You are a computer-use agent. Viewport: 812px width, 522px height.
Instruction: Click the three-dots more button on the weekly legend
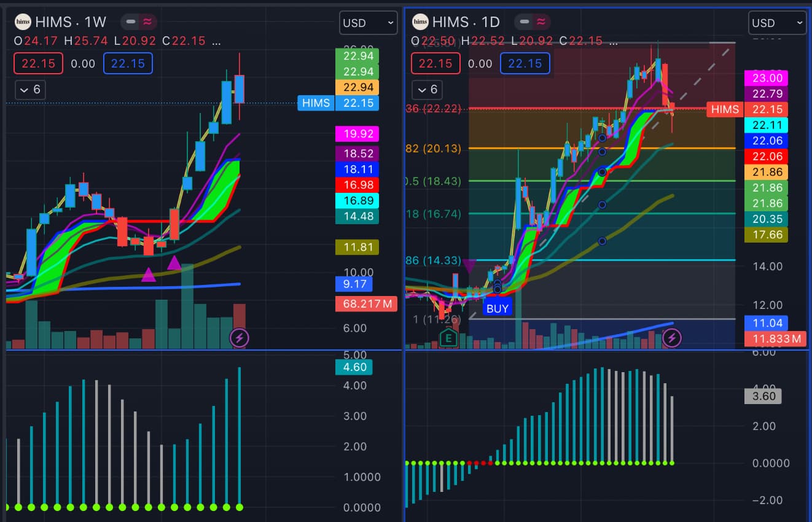click(x=216, y=42)
